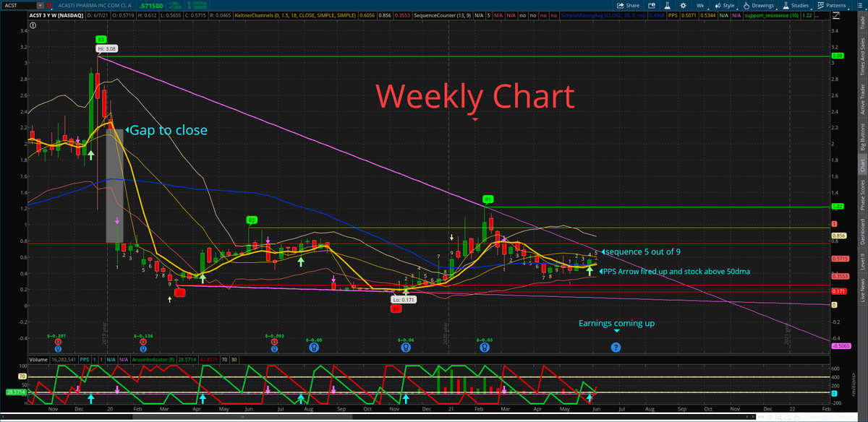
Task: Select the 'Gap to close' text note
Action: 167,130
